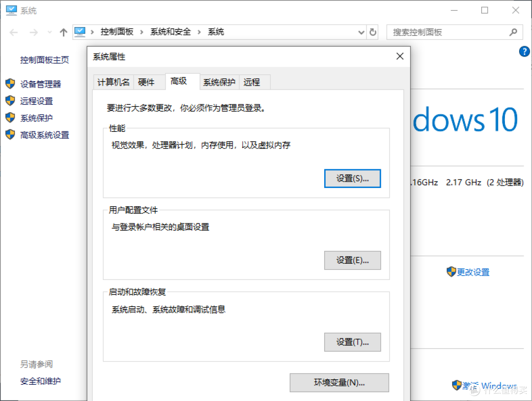Minimize the 系统 window
Viewport: 532px width, 401px height.
point(454,10)
